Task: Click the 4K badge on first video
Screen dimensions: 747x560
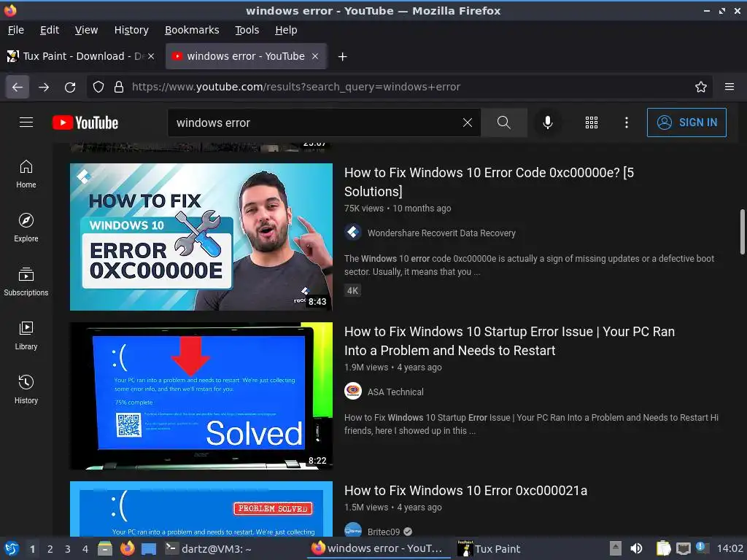Action: coord(352,290)
